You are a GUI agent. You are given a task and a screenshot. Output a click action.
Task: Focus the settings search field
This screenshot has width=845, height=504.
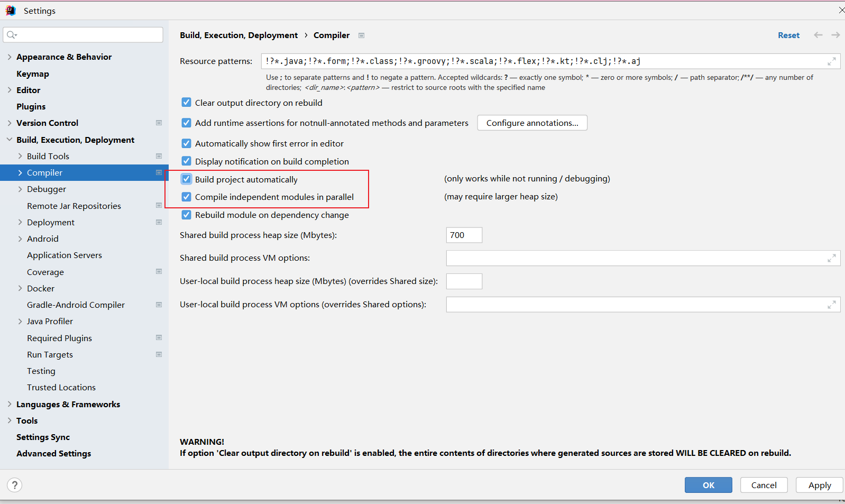[83, 35]
